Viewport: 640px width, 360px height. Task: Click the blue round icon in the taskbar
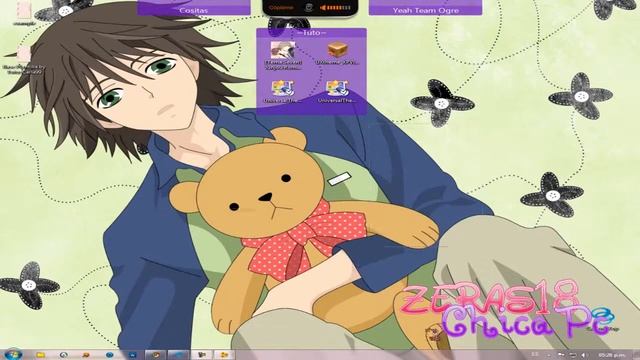[x=109, y=355]
